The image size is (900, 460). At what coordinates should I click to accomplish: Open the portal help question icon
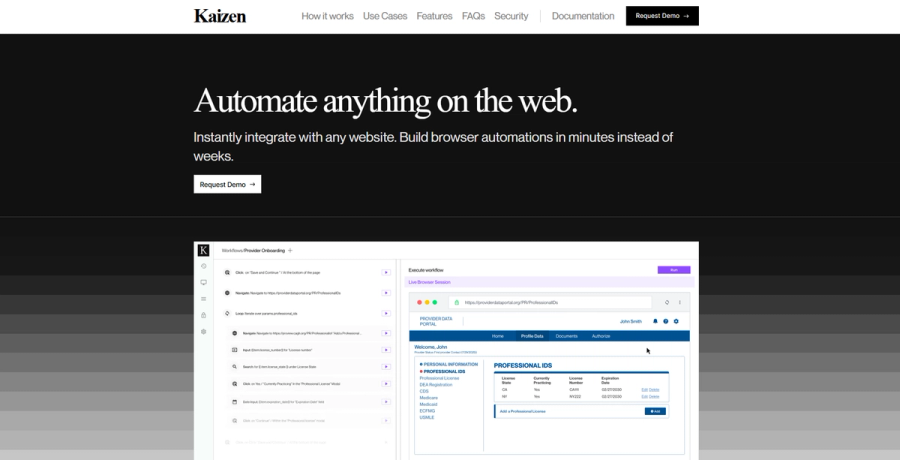tap(666, 321)
